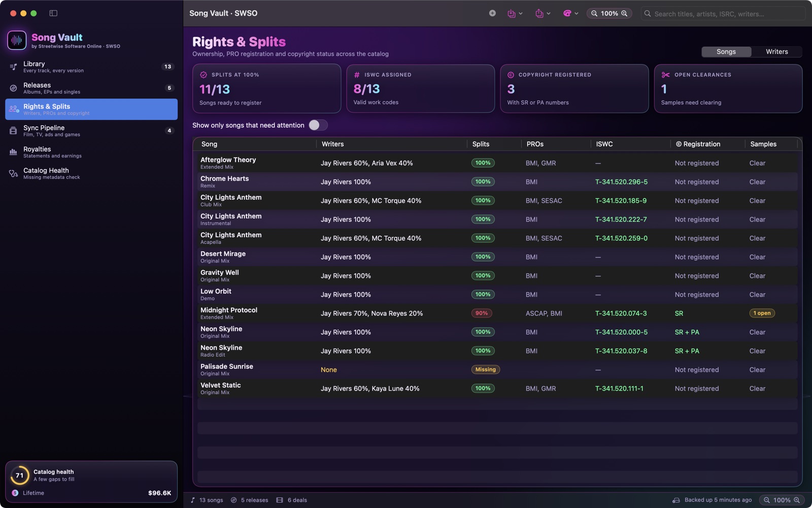Switch to the Writers tab
This screenshot has height=508, width=812.
[x=776, y=52]
